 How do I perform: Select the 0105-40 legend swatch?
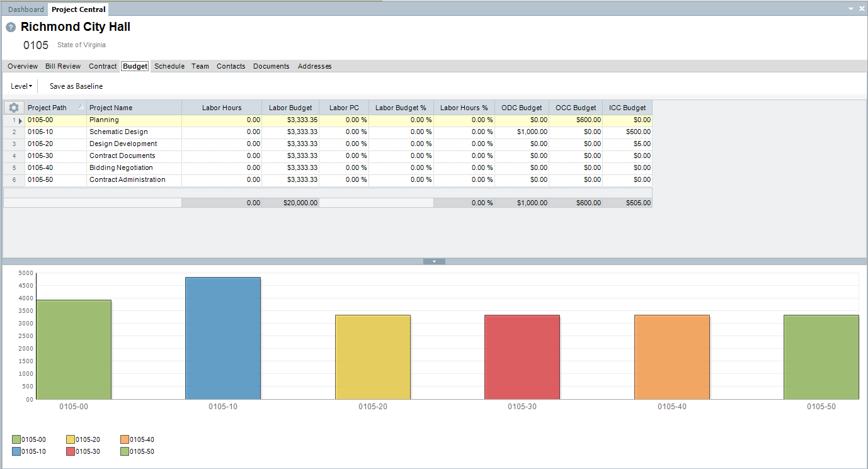[x=125, y=439]
